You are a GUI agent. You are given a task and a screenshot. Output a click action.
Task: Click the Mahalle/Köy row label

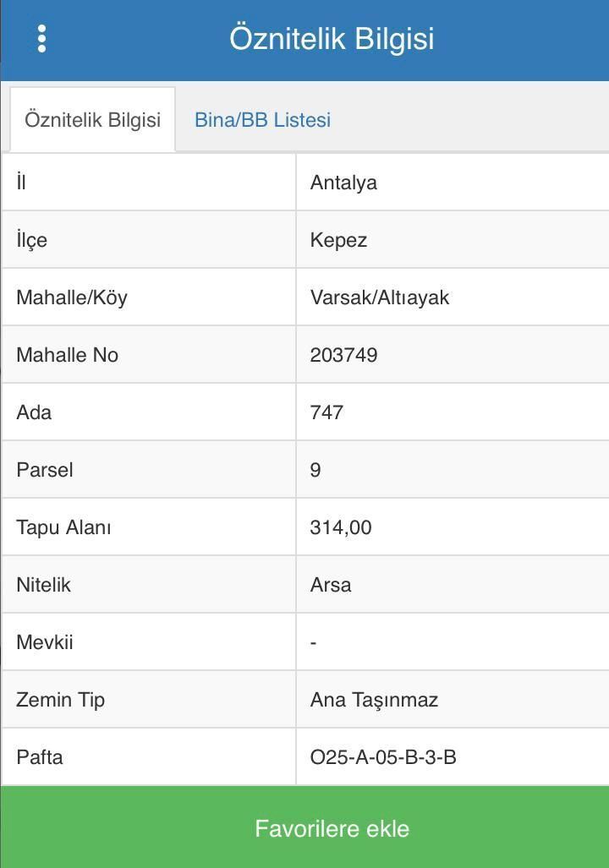[x=72, y=298]
